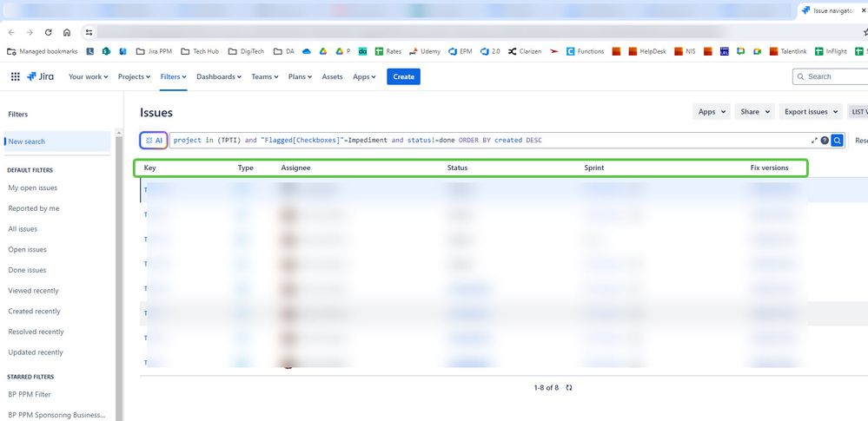Open the NIS bookmark
The height and width of the screenshot is (421, 868).
(685, 51)
